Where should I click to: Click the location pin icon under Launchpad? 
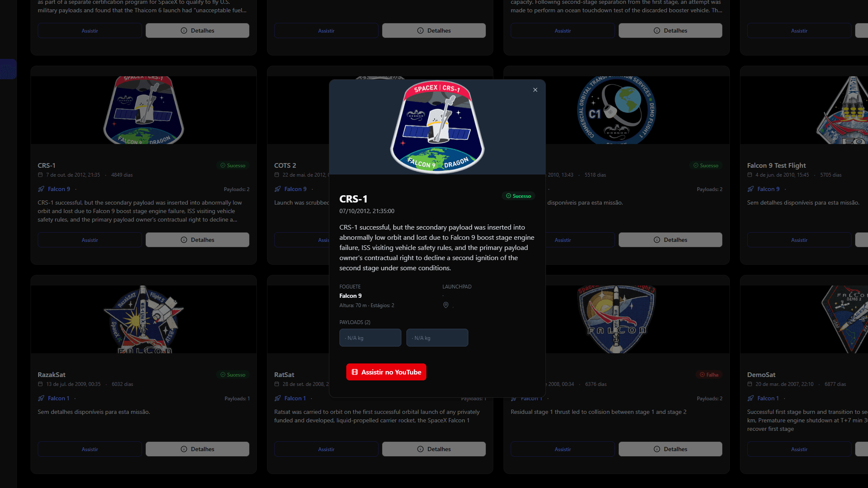coord(446,305)
